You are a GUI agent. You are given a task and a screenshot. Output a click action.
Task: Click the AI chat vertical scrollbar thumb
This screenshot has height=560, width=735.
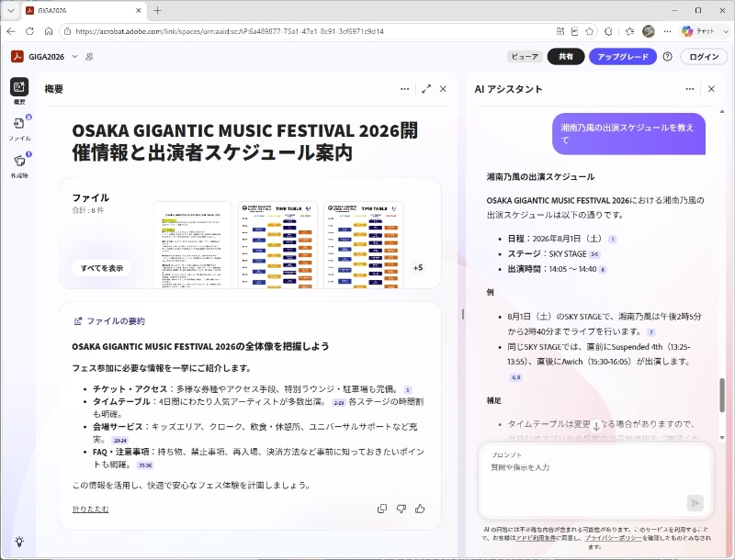click(722, 395)
